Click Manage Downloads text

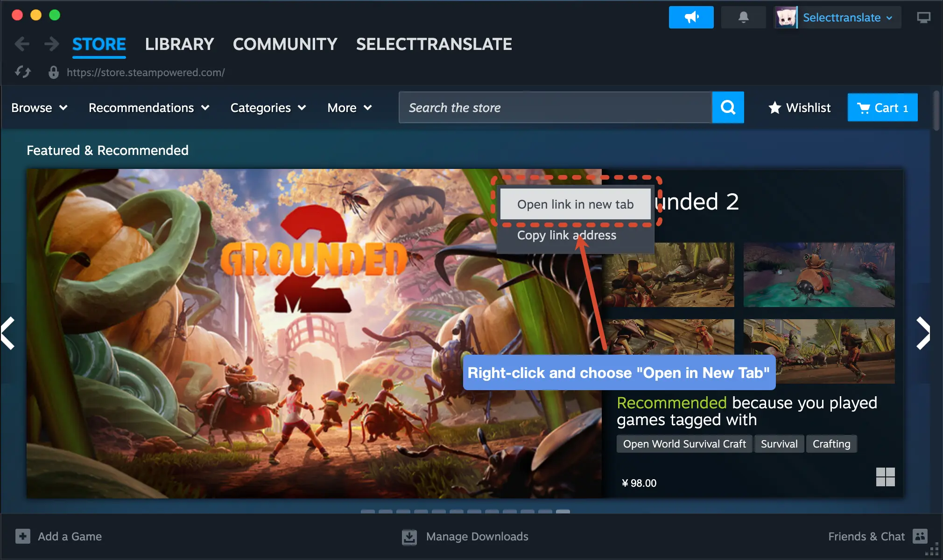tap(477, 536)
